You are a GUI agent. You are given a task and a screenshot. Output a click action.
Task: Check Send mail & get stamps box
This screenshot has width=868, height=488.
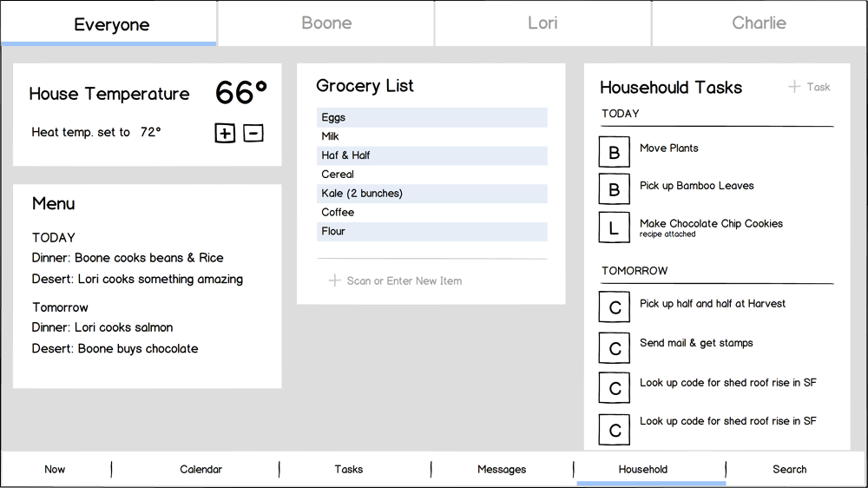click(615, 347)
